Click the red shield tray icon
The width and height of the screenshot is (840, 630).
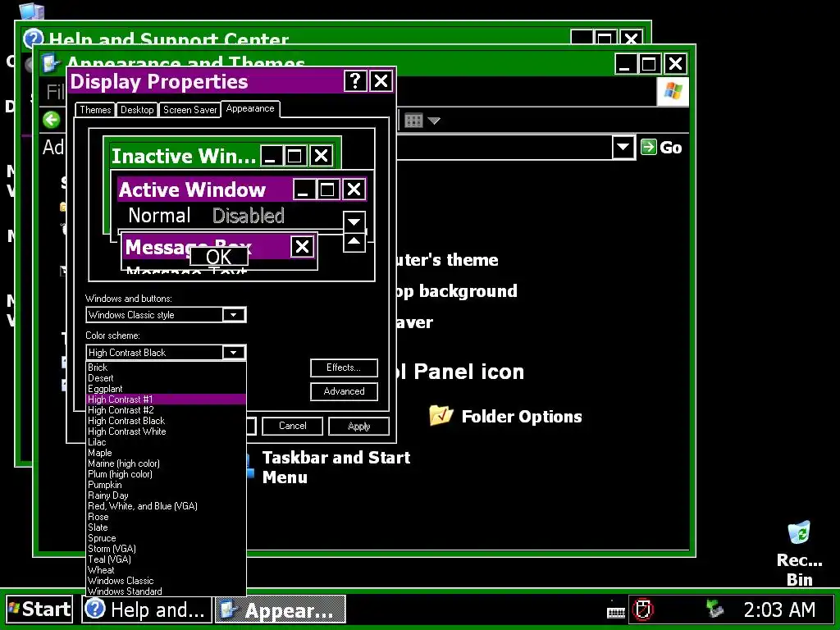643,609
